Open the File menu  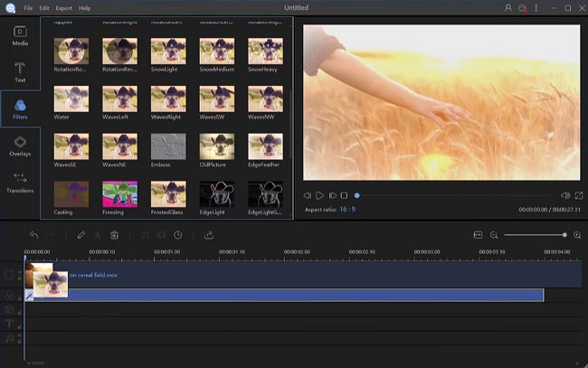pos(28,8)
